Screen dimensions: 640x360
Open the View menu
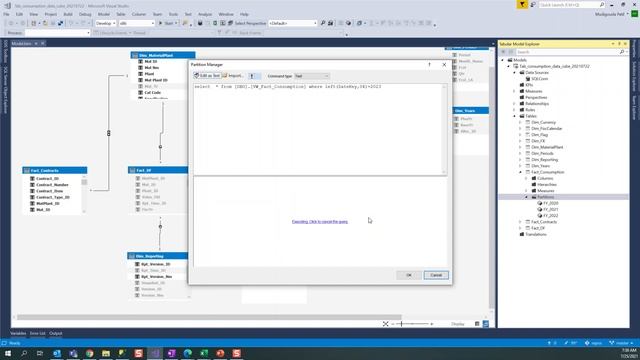click(33, 14)
